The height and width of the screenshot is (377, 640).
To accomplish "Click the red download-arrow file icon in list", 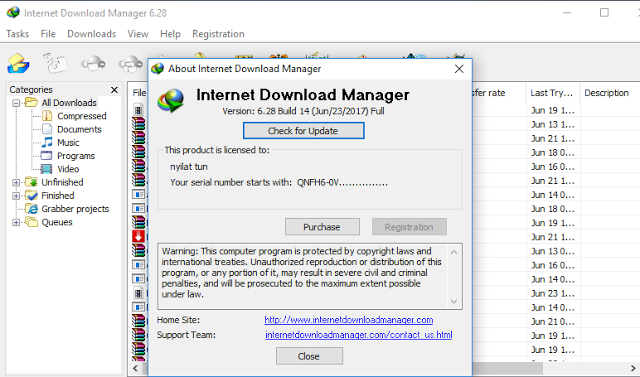I will tap(138, 237).
